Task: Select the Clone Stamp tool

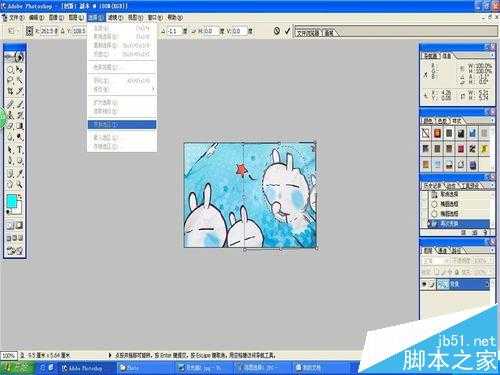Action: [x=10, y=115]
